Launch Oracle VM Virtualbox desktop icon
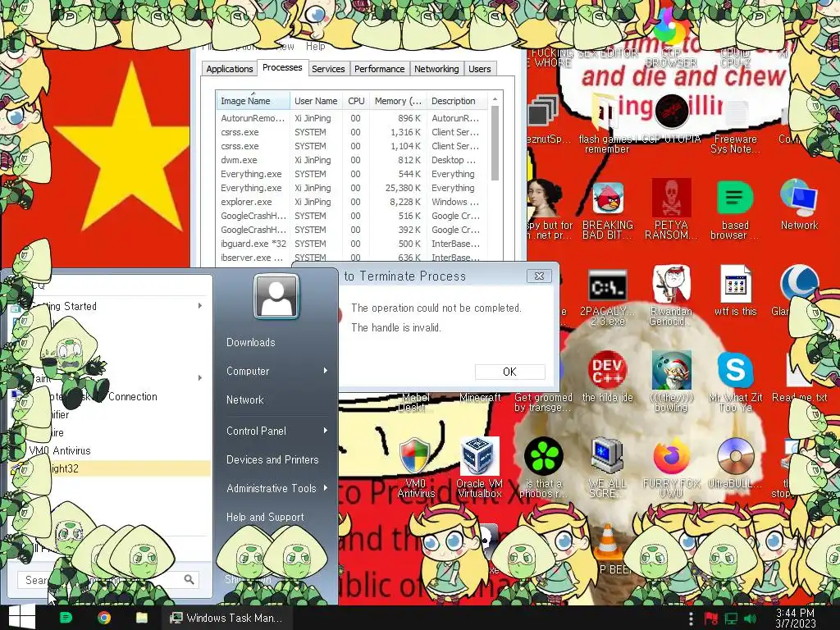Viewport: 840px width, 630px height. click(x=479, y=456)
